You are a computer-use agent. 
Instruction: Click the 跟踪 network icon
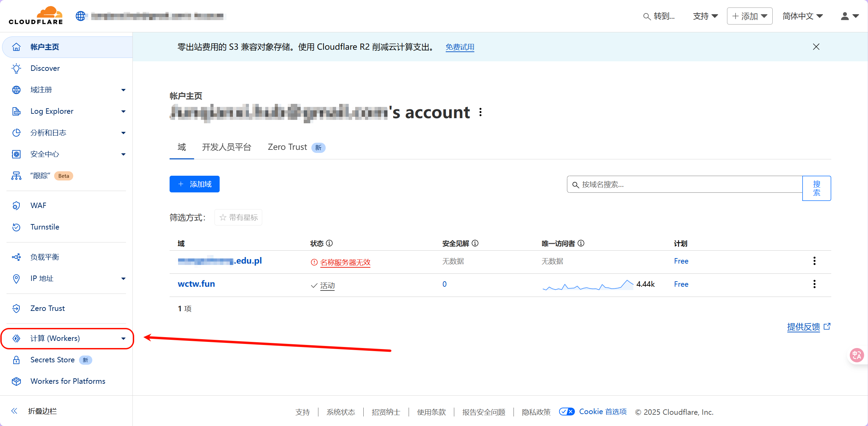pos(16,175)
